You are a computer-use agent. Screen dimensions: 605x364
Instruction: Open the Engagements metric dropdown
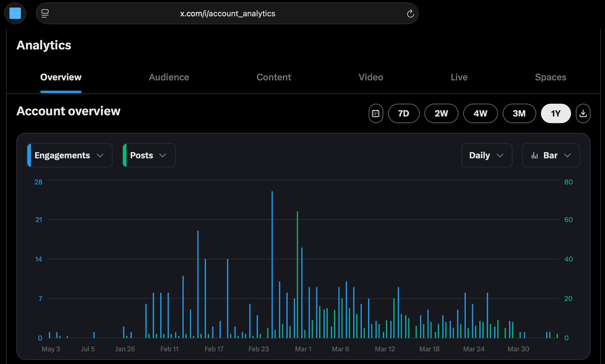tap(69, 155)
